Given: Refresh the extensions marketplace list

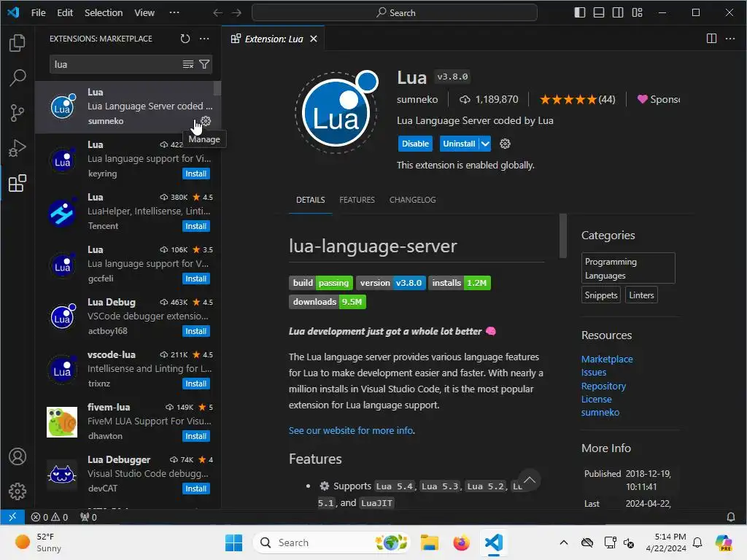Looking at the screenshot, I should point(185,39).
